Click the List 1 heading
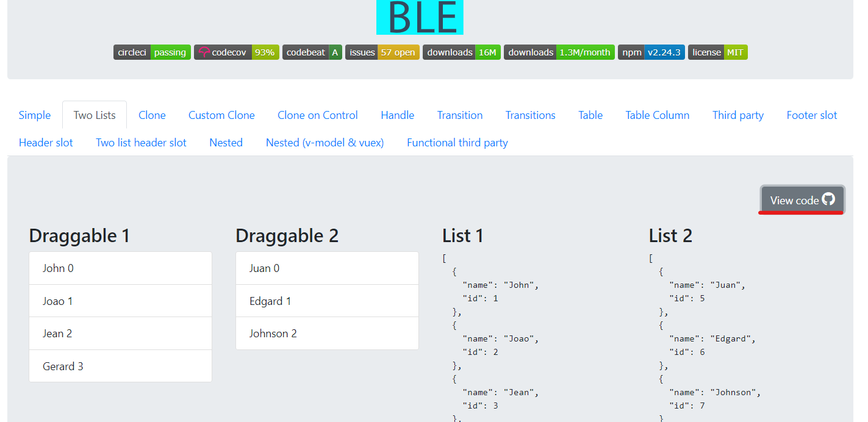868x422 pixels. point(463,235)
